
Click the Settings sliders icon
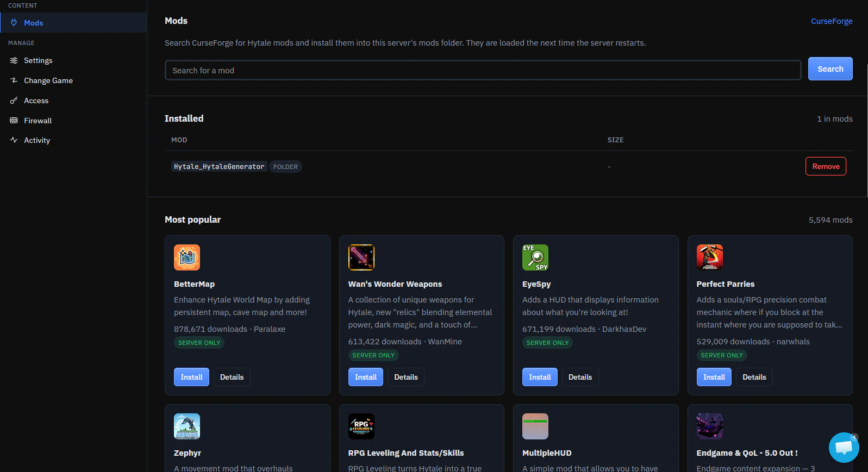[x=14, y=60]
